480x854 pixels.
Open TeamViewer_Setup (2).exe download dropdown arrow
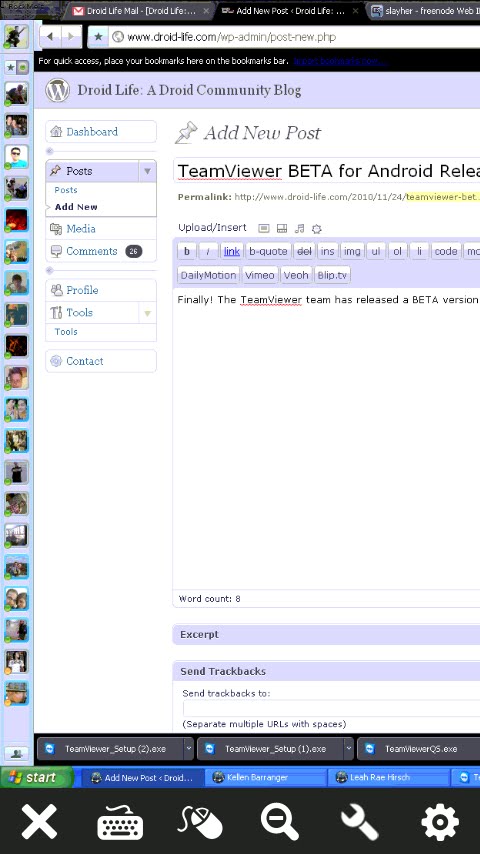coord(189,749)
